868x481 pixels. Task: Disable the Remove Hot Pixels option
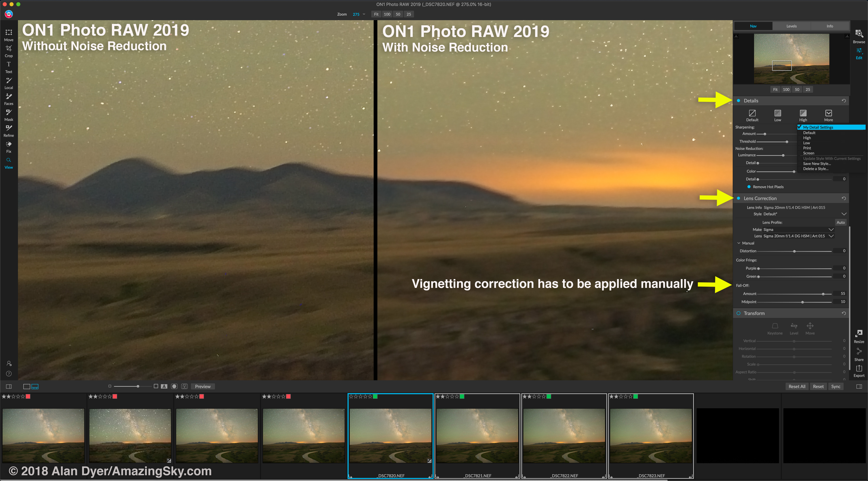tap(749, 187)
